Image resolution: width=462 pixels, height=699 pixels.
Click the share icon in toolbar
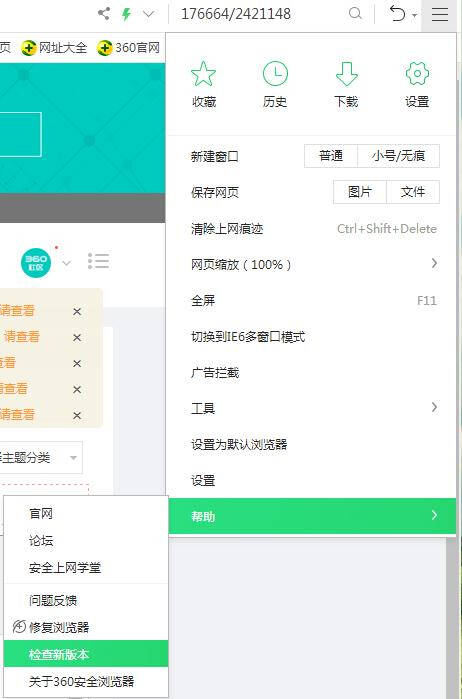[104, 14]
